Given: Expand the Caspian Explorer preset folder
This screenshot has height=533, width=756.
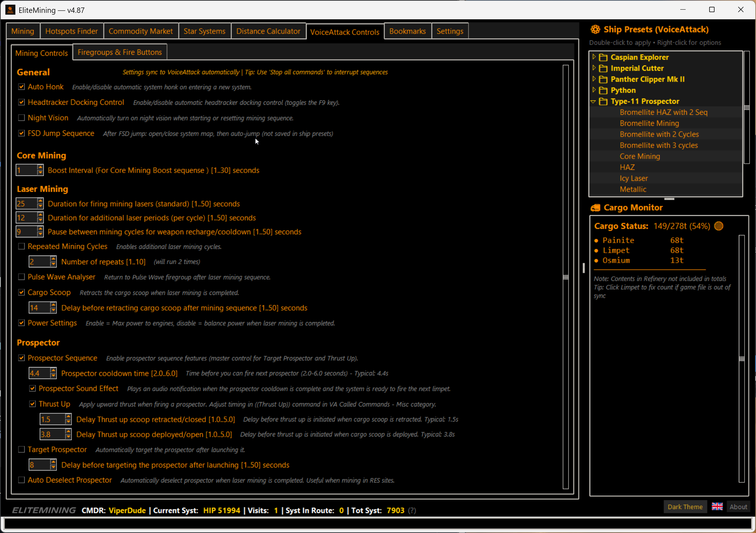Looking at the screenshot, I should (x=594, y=57).
